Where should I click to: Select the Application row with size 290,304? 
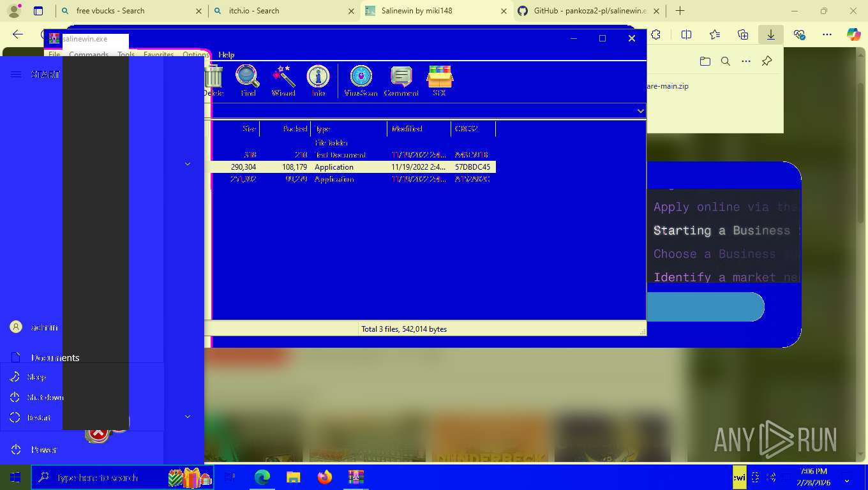[354, 167]
